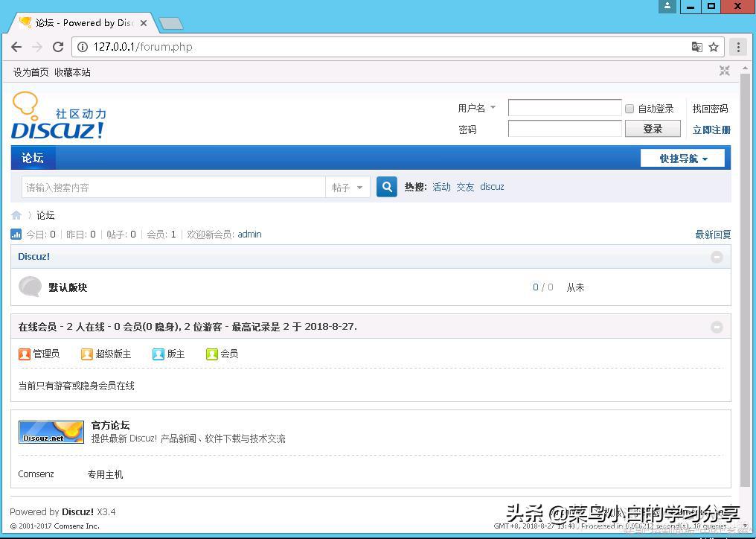The image size is (756, 539).
Task: Click the translate icon in the address bar
Action: click(696, 46)
